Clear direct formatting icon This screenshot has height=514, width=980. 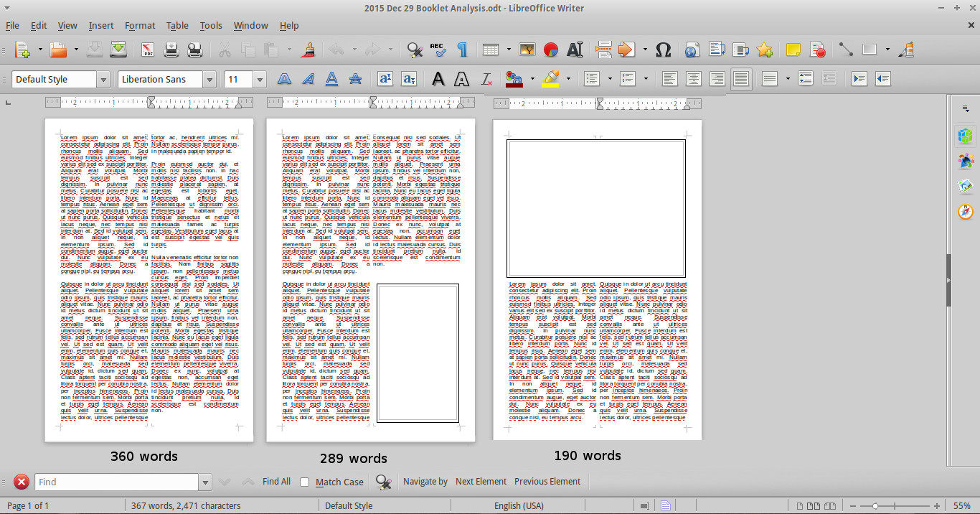(486, 79)
